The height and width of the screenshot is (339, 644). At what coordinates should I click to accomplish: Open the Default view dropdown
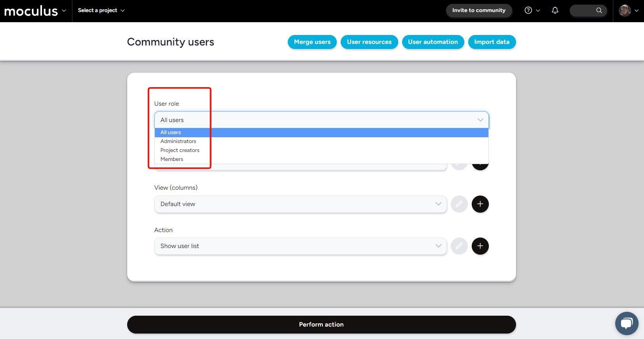[x=300, y=204]
